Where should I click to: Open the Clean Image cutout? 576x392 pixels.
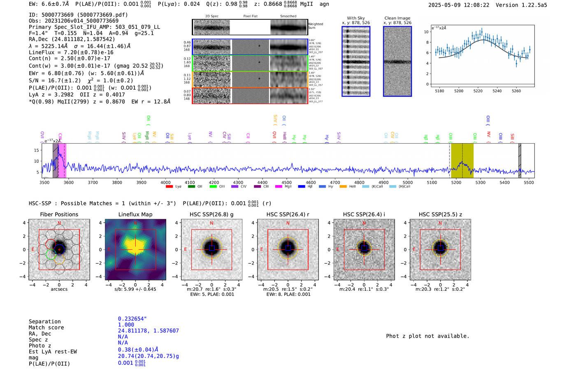point(397,61)
